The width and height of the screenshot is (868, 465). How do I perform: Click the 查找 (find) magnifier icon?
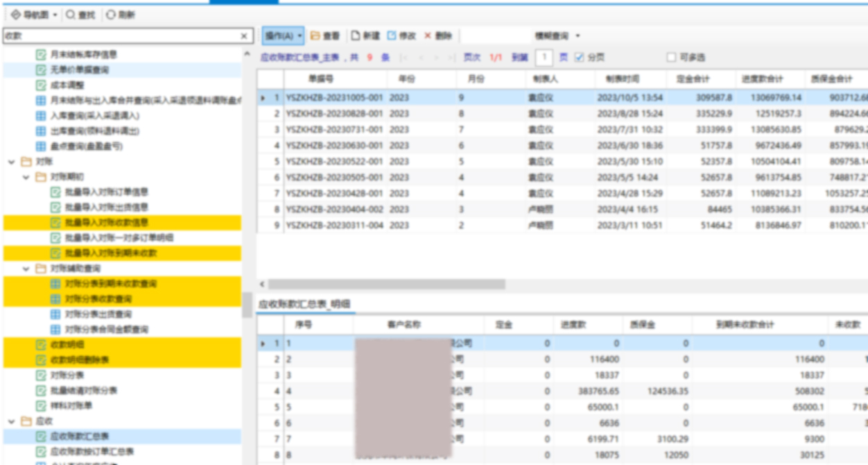70,15
